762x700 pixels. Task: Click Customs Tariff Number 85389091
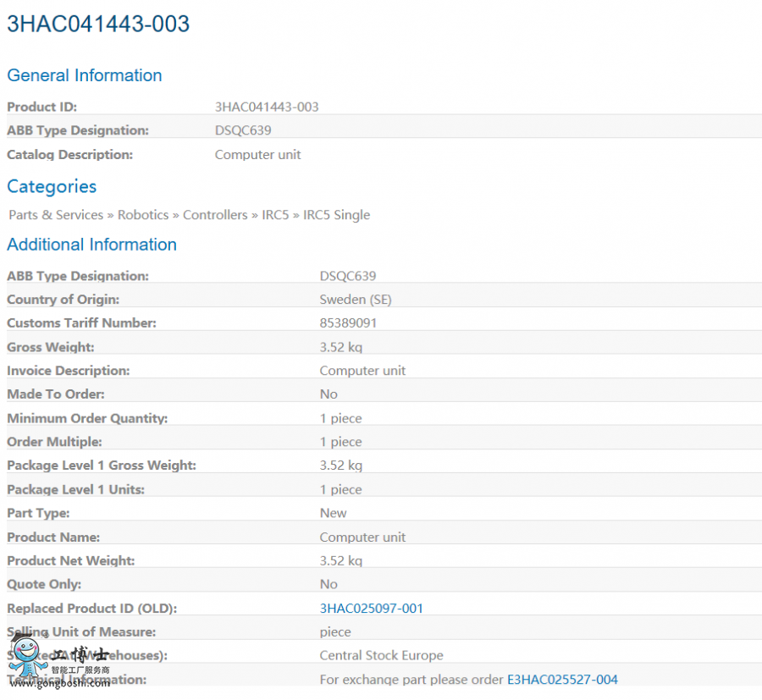point(349,323)
